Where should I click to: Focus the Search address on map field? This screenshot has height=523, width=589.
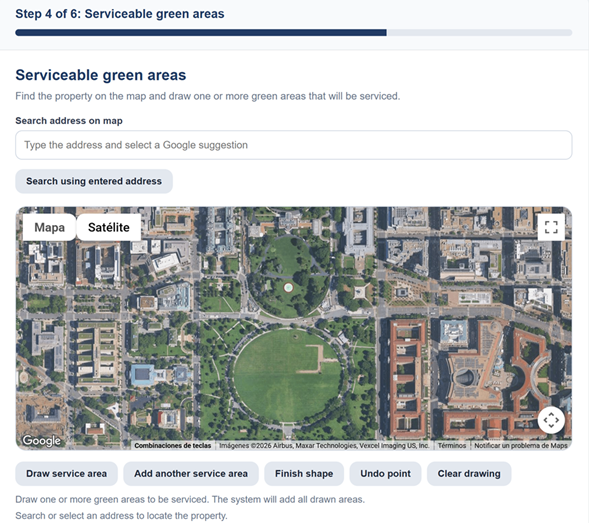pos(294,145)
